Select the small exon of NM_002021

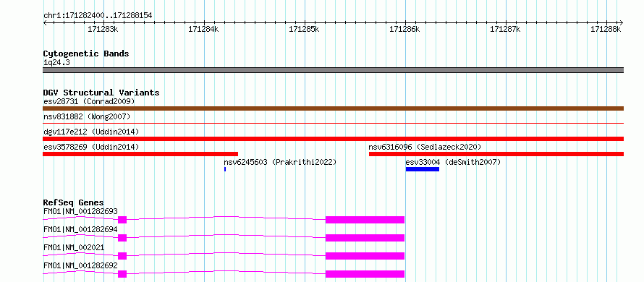pyautogui.click(x=122, y=256)
